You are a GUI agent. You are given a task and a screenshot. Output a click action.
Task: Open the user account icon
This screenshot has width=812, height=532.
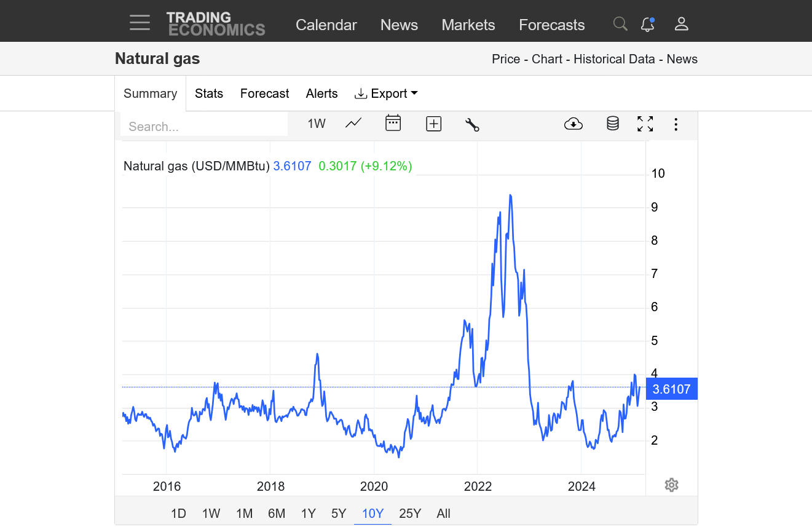coord(681,24)
